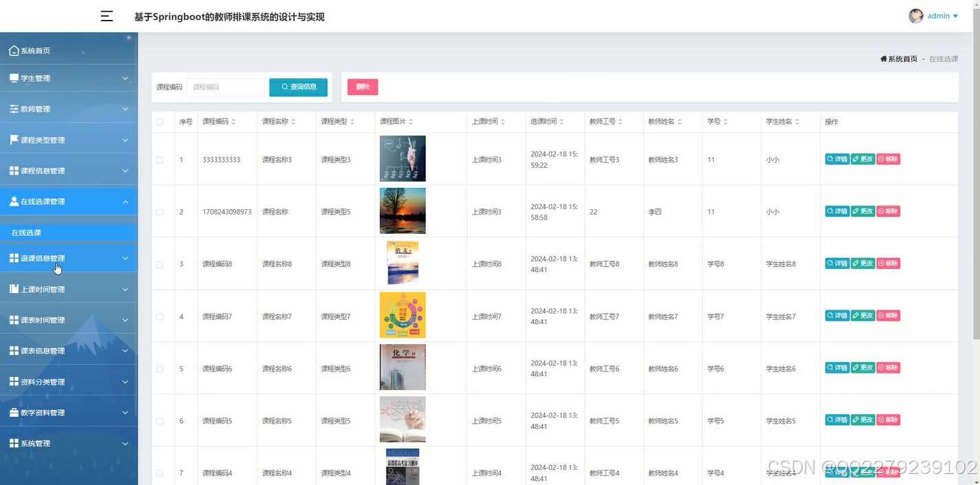Expand the 课表信息管理 menu chevron
Screen dimensions: 980x485
pyautogui.click(x=126, y=350)
